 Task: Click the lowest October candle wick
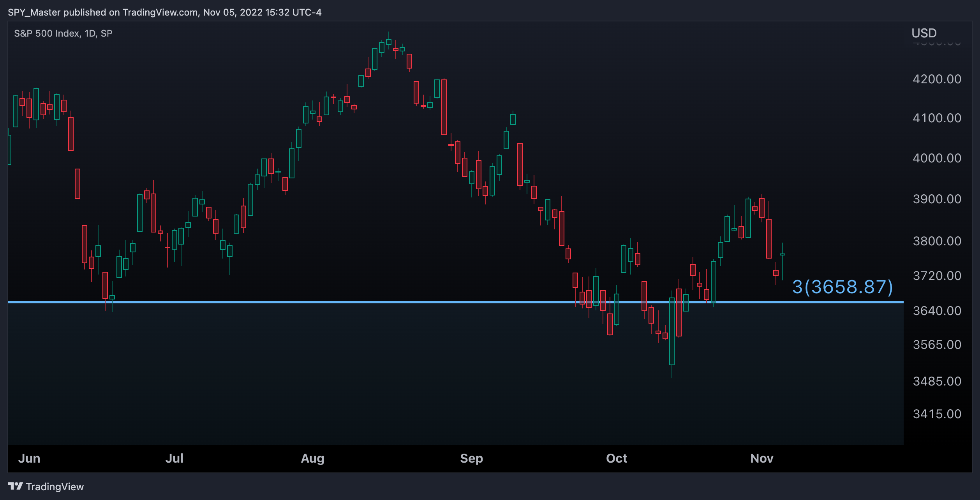point(672,371)
